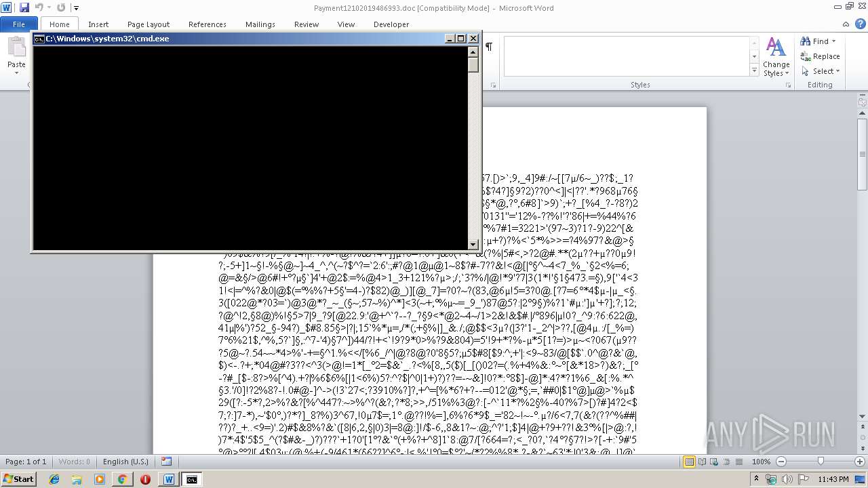Viewport: 868px width, 488px height.
Task: Click the 100% zoom level button
Action: 761,462
